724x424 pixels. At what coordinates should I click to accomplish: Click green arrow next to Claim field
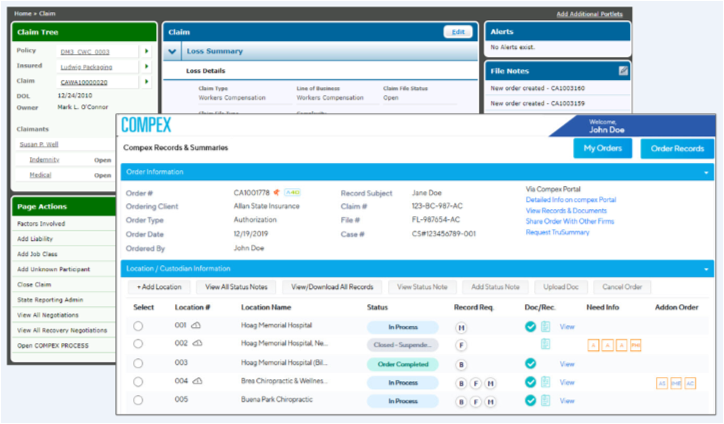click(x=146, y=82)
